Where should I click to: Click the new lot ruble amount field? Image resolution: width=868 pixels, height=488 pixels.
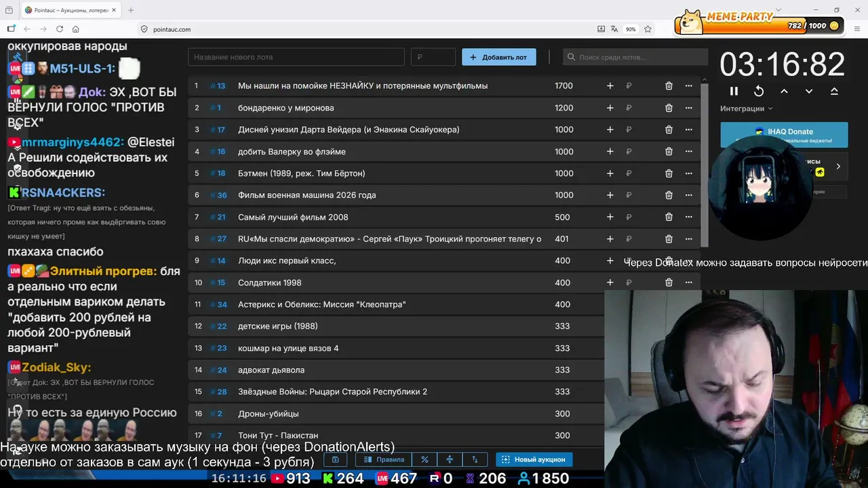click(433, 57)
